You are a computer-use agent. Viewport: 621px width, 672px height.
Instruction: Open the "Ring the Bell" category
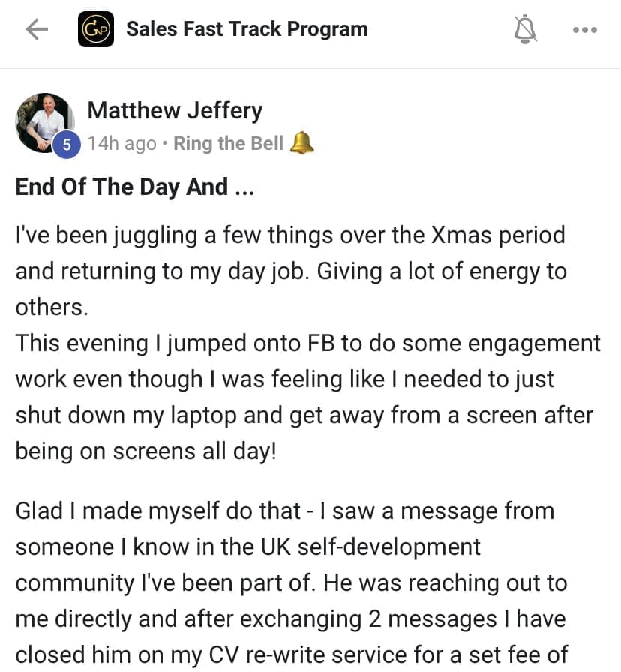click(228, 143)
